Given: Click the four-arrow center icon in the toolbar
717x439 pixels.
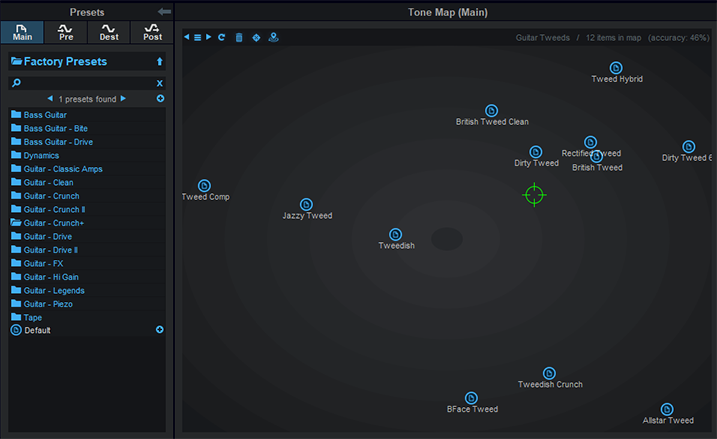Looking at the screenshot, I should tap(256, 37).
